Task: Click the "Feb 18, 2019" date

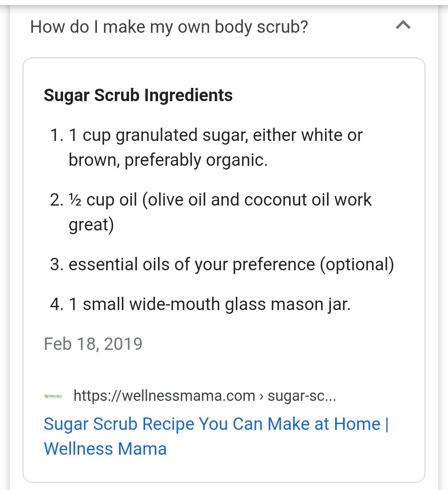Action: pyautogui.click(x=93, y=344)
